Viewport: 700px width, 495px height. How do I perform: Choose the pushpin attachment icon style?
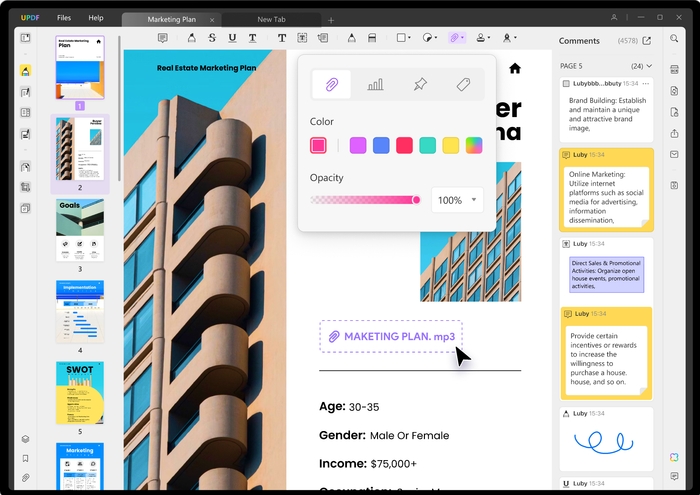tap(420, 85)
